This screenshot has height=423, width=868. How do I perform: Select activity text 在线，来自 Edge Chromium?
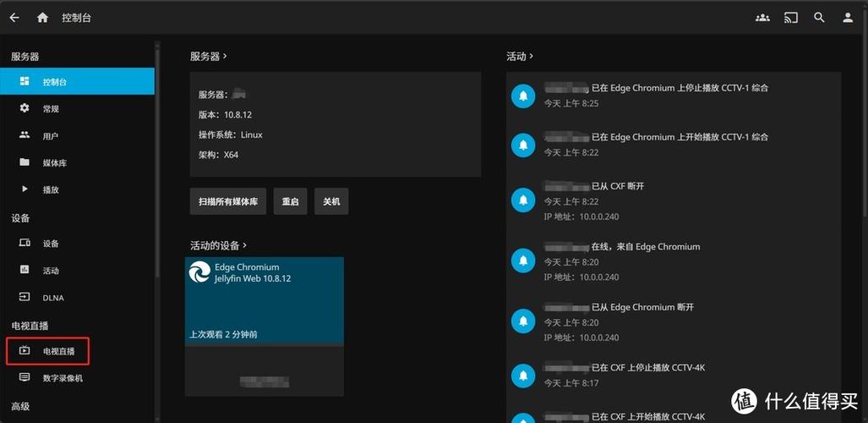click(646, 247)
